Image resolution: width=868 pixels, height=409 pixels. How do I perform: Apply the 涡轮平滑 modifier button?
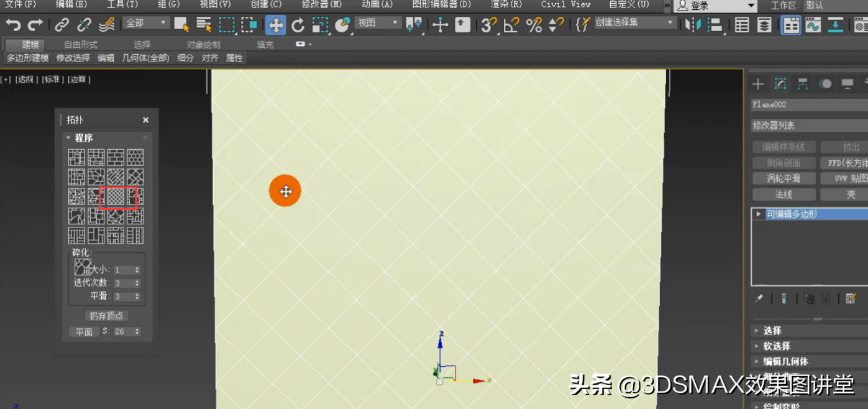pos(783,178)
